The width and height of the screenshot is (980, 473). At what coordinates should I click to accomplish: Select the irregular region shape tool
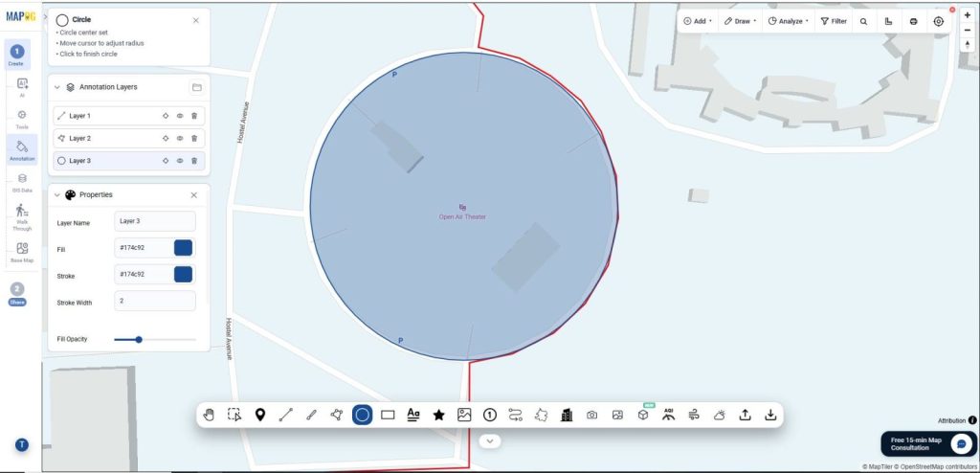click(542, 415)
